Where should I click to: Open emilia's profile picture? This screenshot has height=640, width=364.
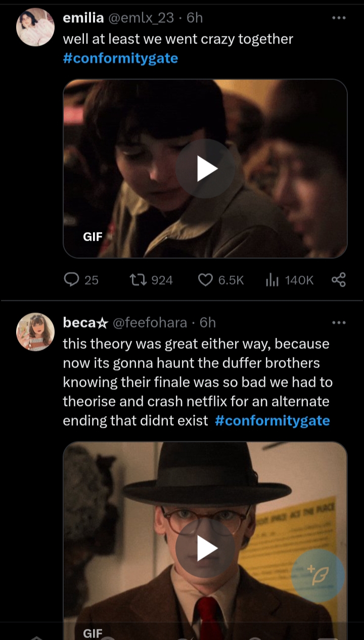[x=35, y=27]
